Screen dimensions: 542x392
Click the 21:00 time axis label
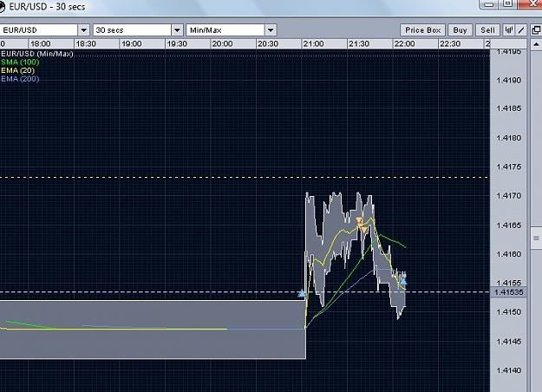314,44
